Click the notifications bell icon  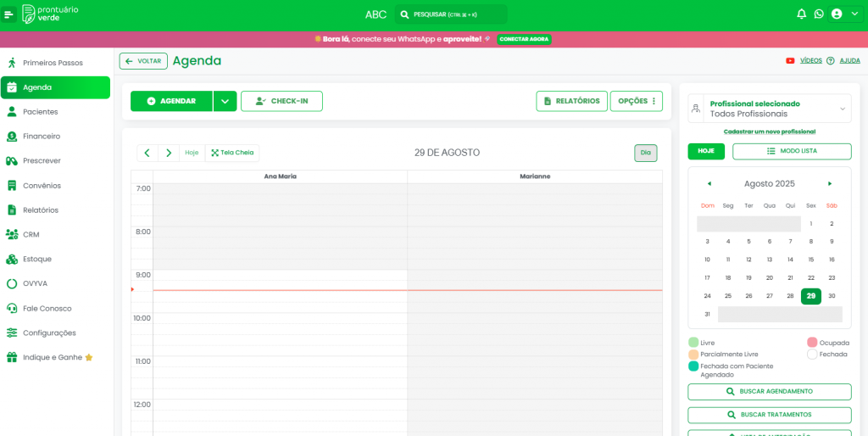tap(801, 14)
